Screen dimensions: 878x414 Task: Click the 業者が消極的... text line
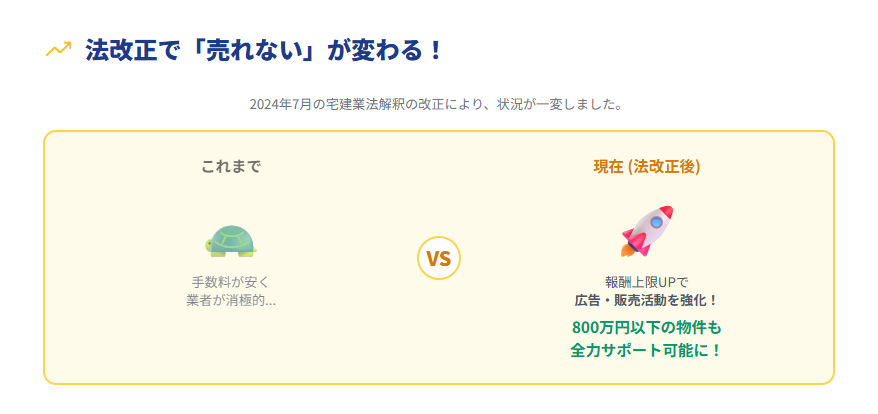coord(231,300)
